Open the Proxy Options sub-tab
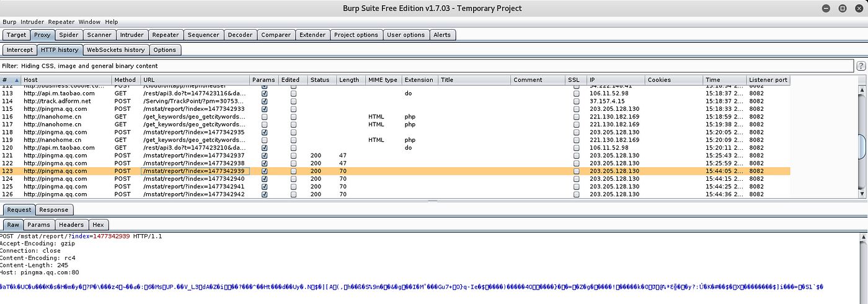Image resolution: width=868 pixels, height=304 pixels. point(165,50)
